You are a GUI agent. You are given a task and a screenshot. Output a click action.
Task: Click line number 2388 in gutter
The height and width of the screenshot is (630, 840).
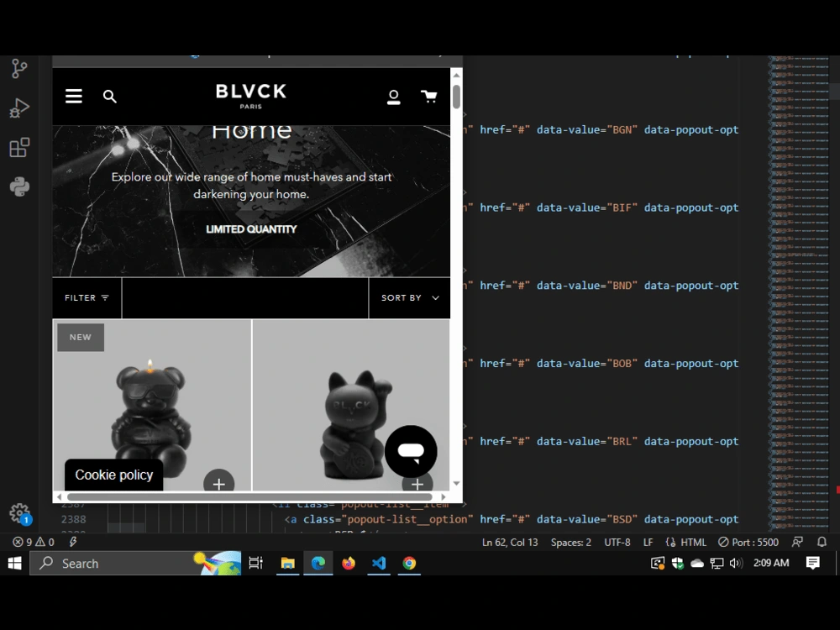73,519
